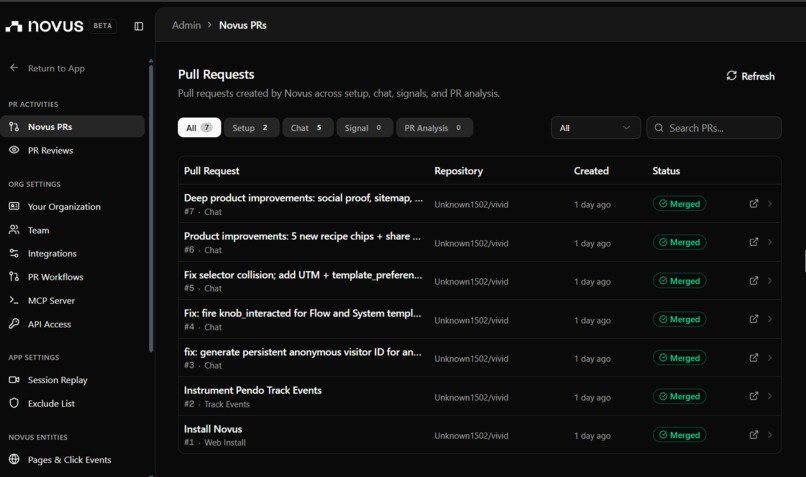The width and height of the screenshot is (806, 477).
Task: Click the Merged badge for PR #7
Action: coord(679,204)
